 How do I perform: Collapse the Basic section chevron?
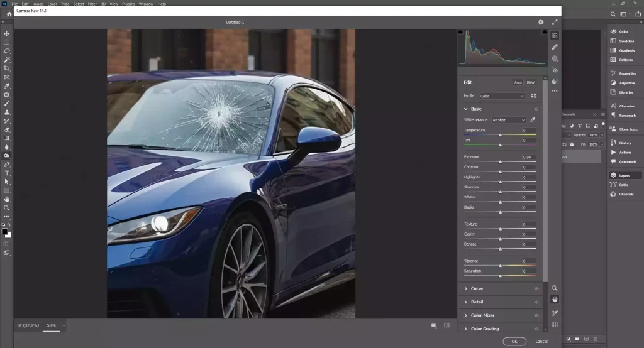point(466,109)
